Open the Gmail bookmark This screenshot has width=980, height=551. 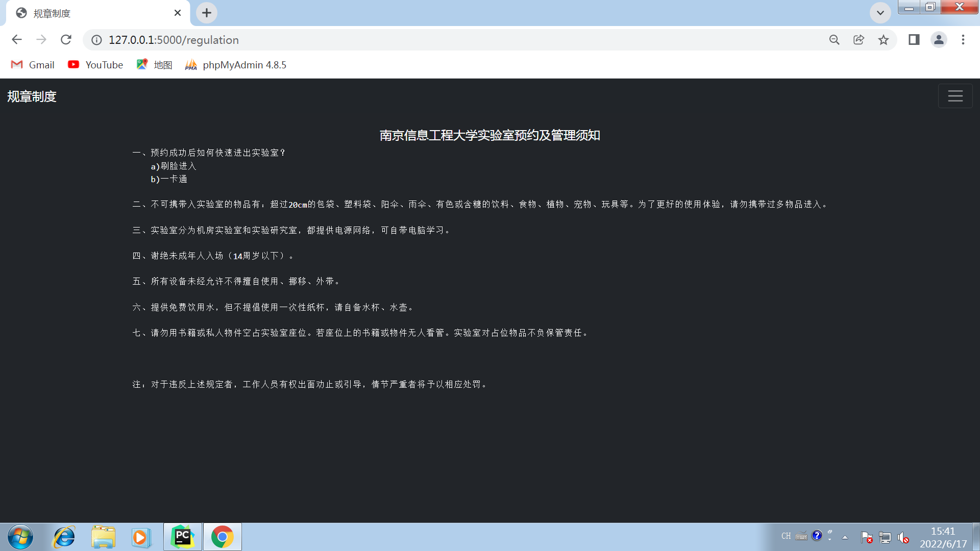tap(32, 65)
